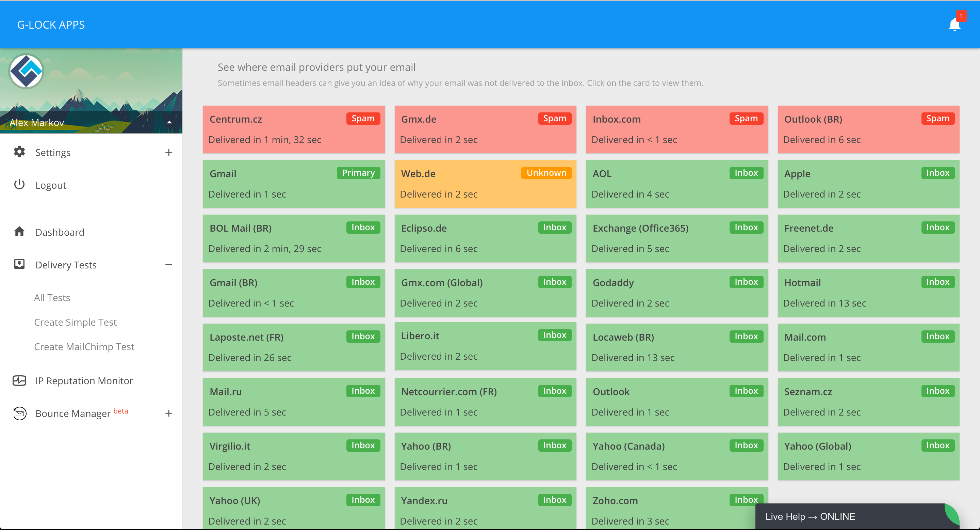Click the Logout power icon

coord(19,185)
